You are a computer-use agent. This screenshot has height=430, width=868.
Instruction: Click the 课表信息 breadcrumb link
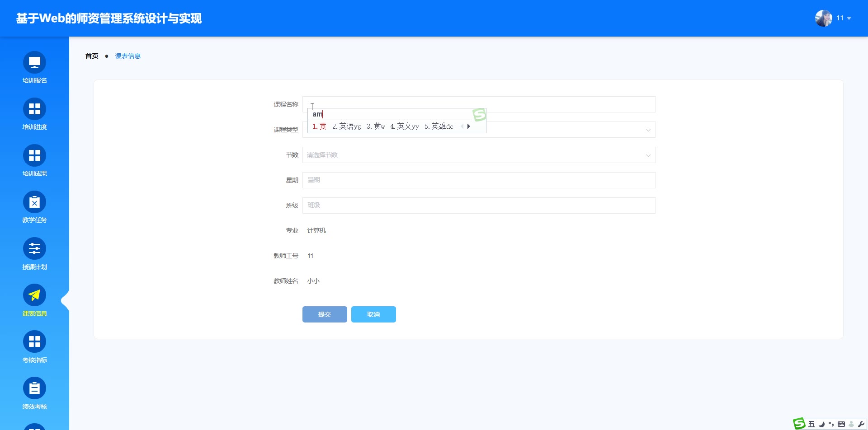[128, 56]
